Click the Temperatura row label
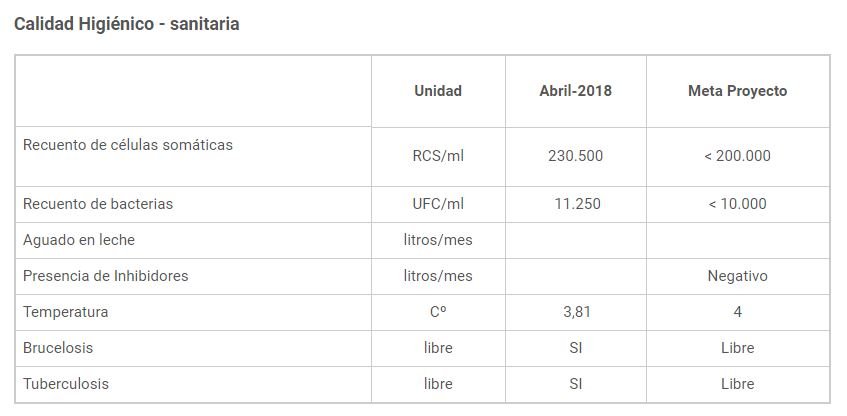This screenshot has height=416, width=847. pyautogui.click(x=66, y=312)
